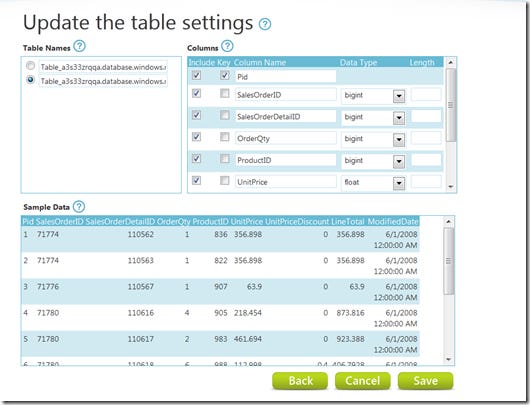530x405 pixels.
Task: Click the Data Type header
Action: (358, 63)
